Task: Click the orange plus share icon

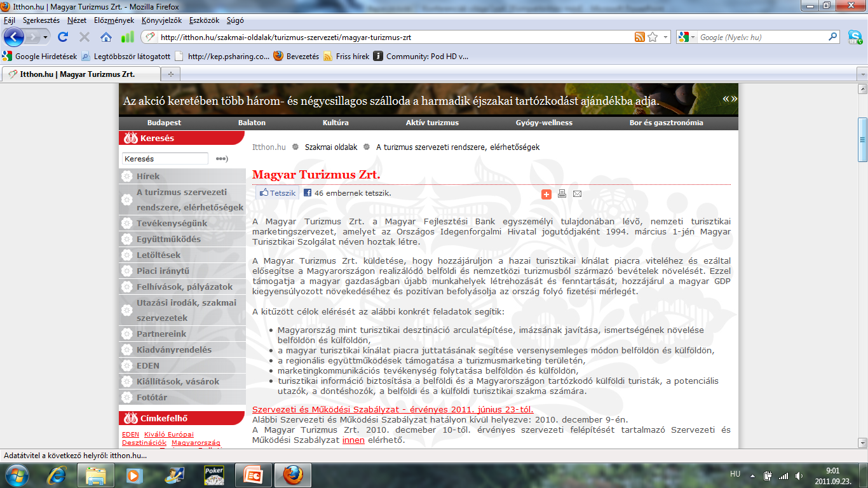Action: 546,194
